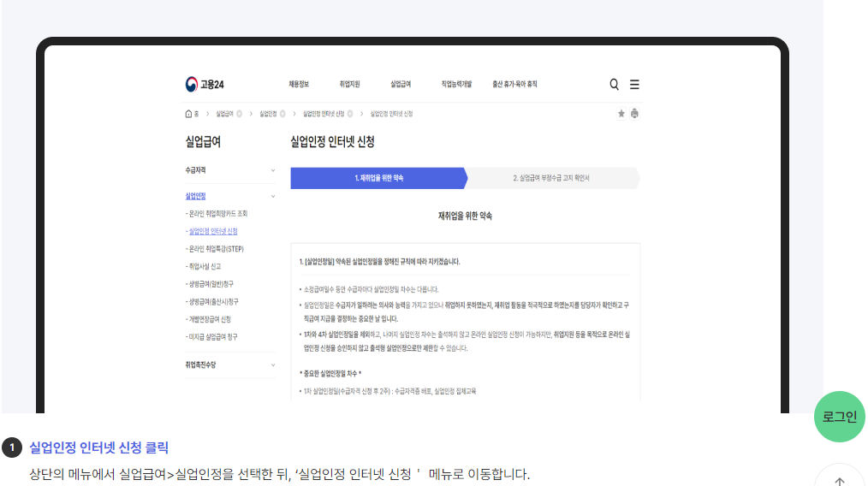Viewport: 868px width, 486px height.
Task: Click the home icon in breadcrumb
Action: (188, 114)
